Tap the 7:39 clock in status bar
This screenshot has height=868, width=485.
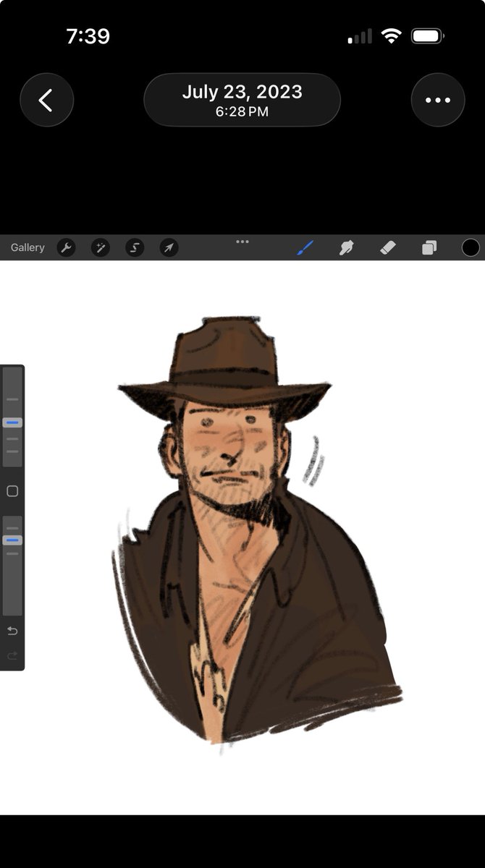88,36
